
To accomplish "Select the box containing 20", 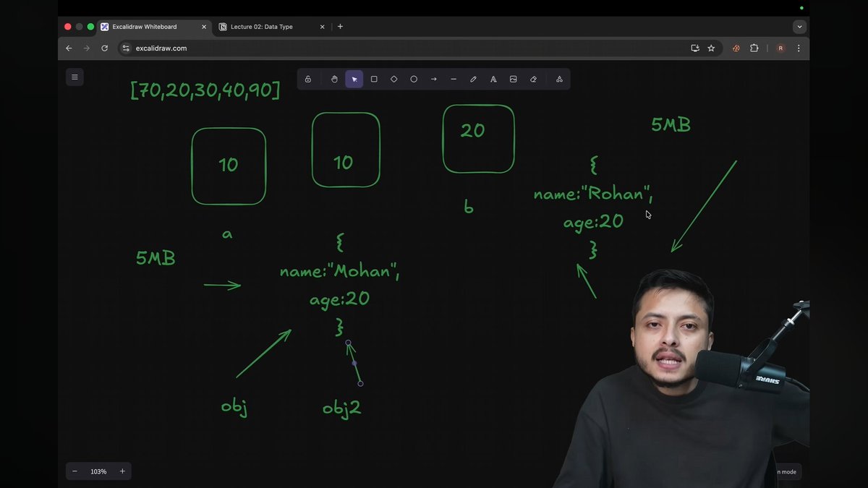I will point(478,139).
